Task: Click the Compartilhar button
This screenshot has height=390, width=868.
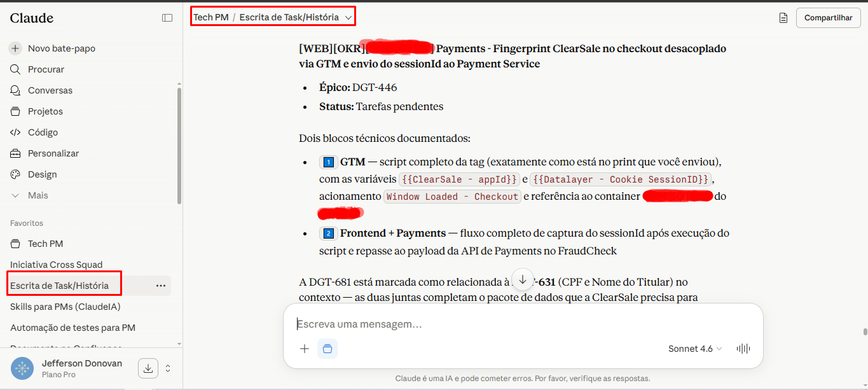Action: tap(828, 18)
